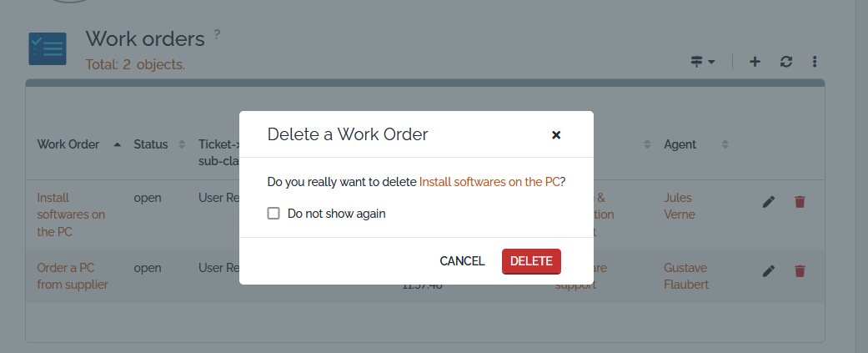Click the Work orders help question mark
The image size is (868, 353).
click(x=217, y=34)
